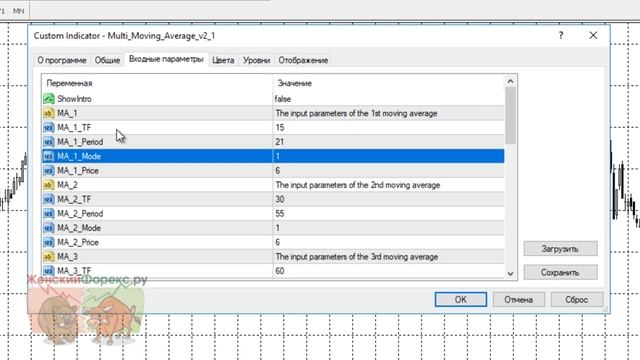Open the Отображение tab
The width and height of the screenshot is (640, 360).
303,60
